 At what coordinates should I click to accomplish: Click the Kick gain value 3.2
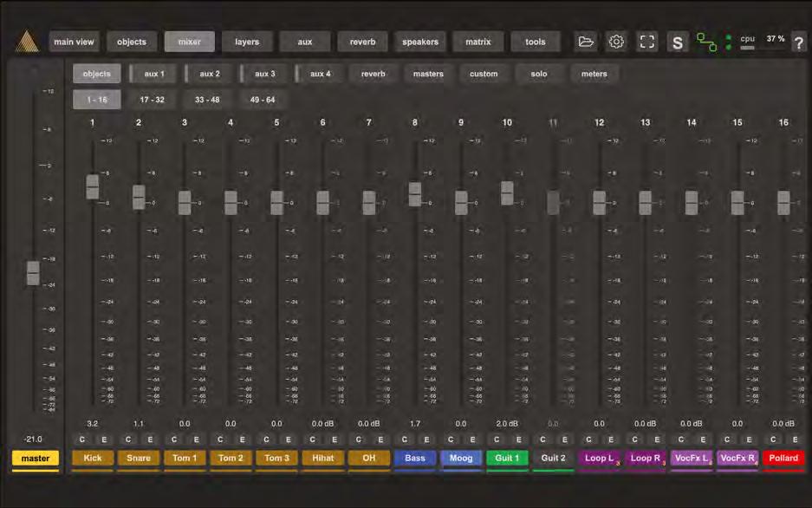(92, 424)
